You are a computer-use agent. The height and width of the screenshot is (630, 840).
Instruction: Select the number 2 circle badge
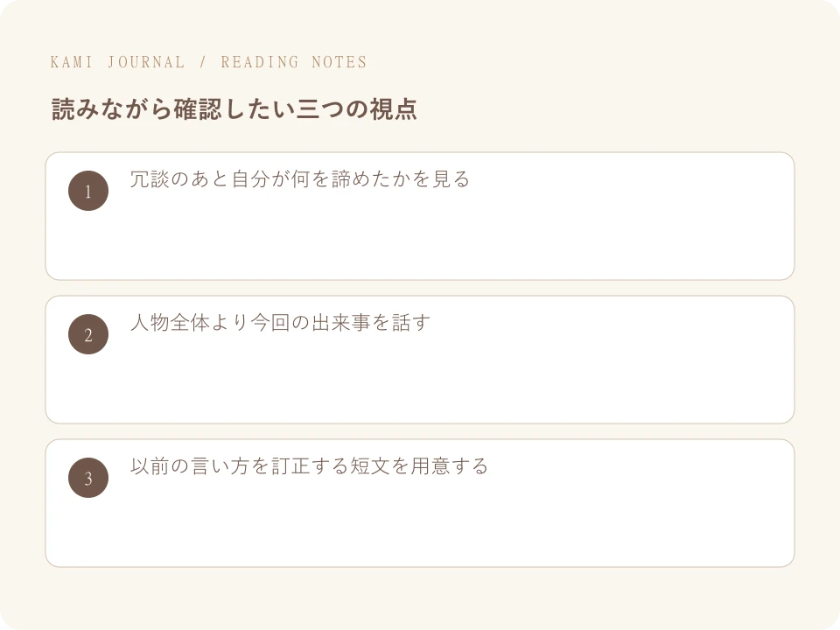click(88, 334)
